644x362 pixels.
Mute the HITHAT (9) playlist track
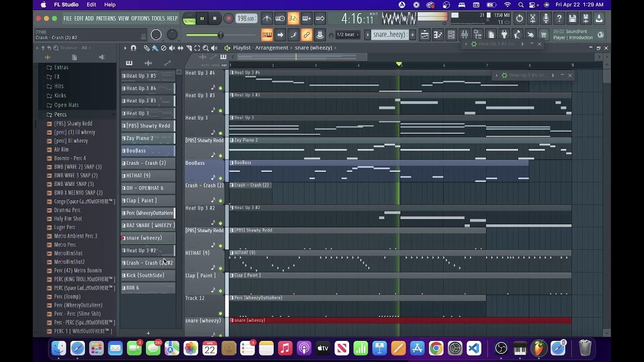coord(220,268)
